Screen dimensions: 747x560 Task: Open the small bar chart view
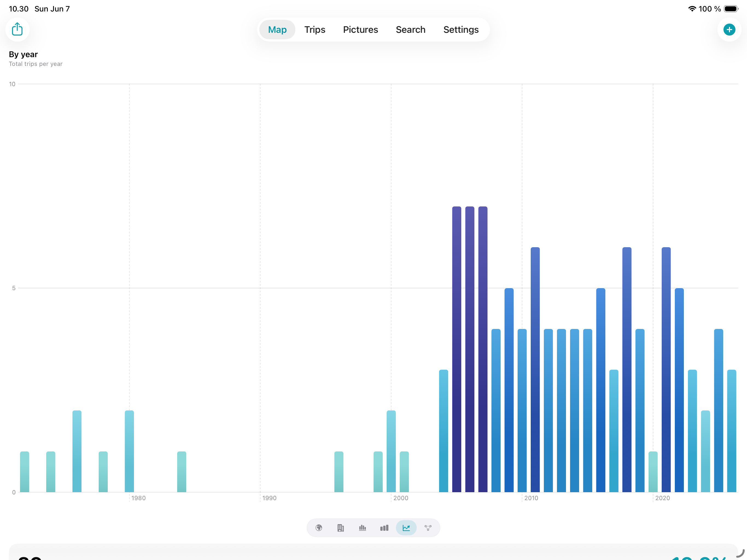point(362,527)
